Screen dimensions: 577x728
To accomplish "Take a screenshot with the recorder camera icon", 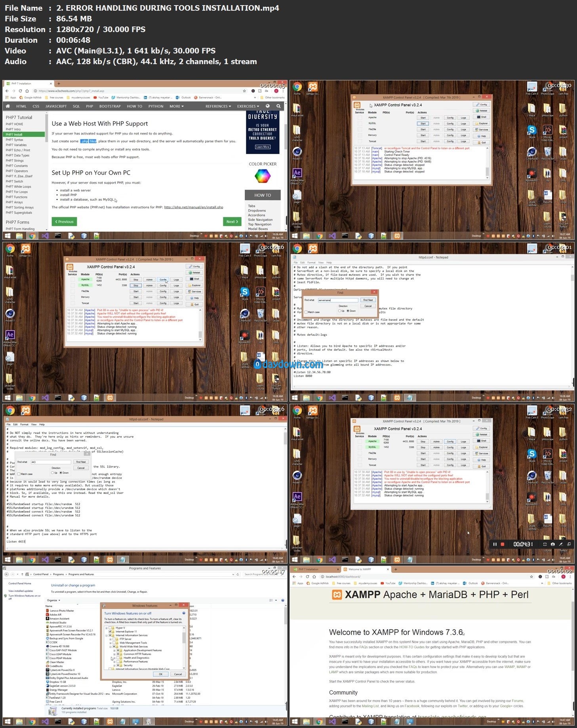I will click(553, 544).
